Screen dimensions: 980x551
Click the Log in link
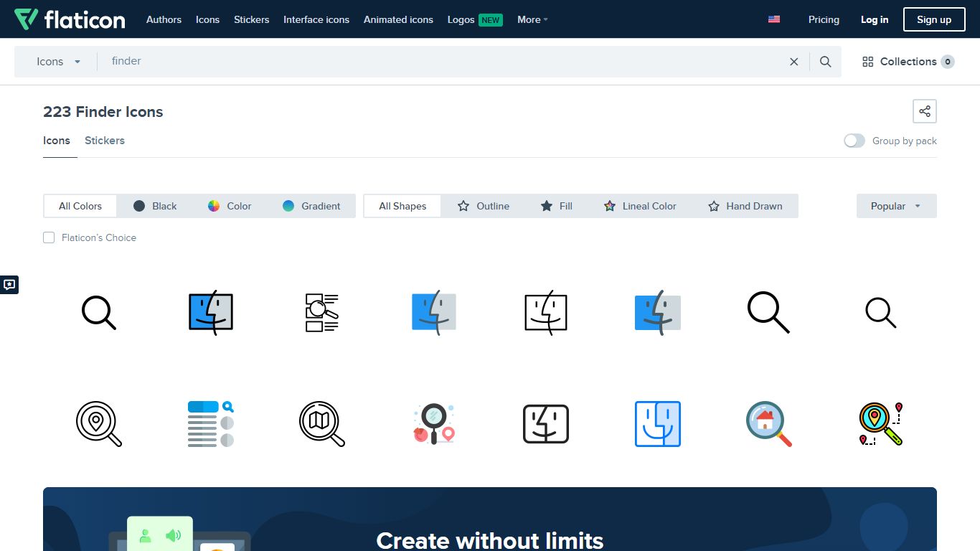click(x=875, y=19)
